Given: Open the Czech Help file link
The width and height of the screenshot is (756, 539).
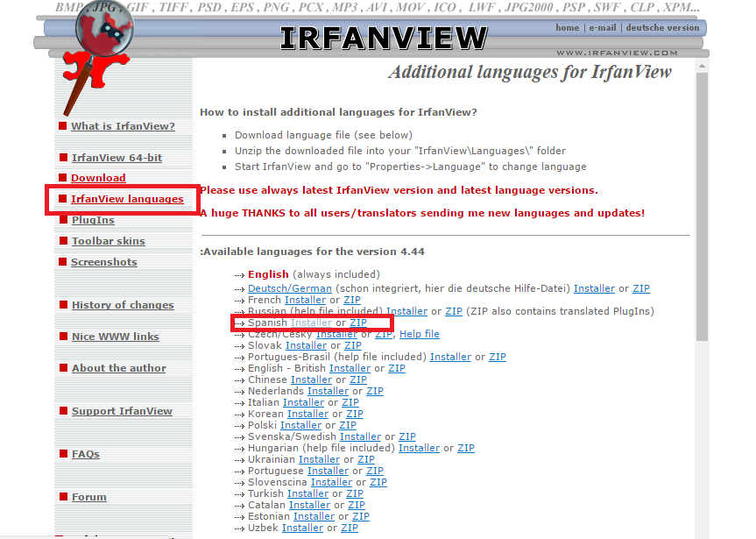Looking at the screenshot, I should coord(420,334).
